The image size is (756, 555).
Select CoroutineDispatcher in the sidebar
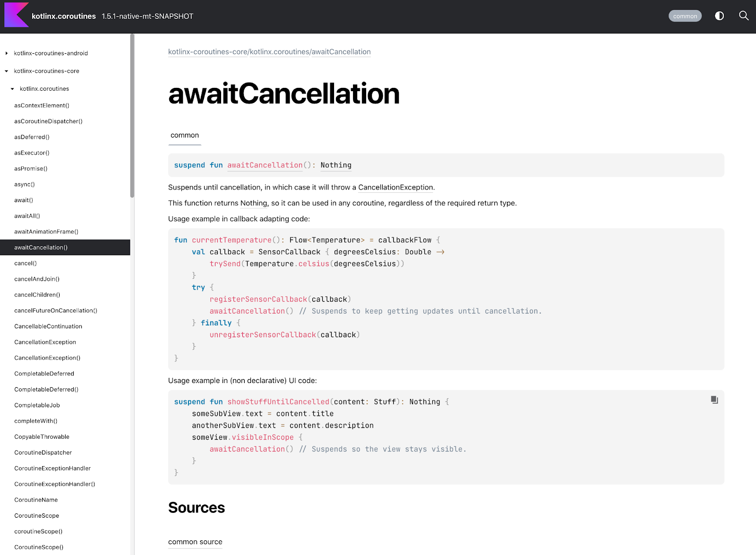43,453
